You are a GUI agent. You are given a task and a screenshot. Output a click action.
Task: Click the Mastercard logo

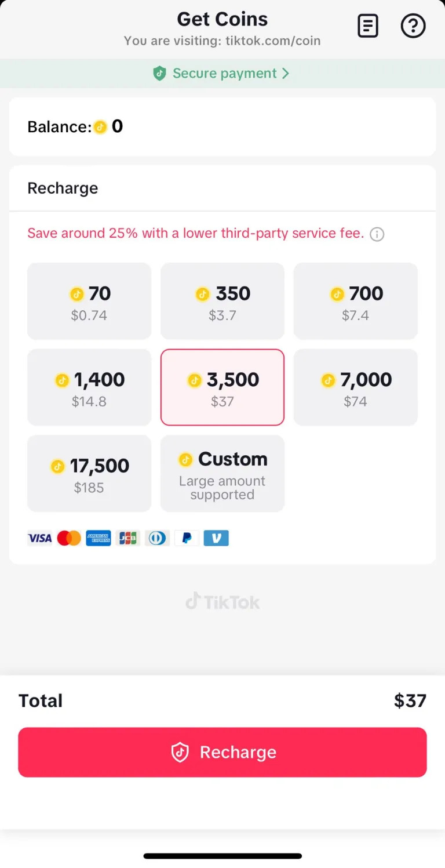coord(70,538)
